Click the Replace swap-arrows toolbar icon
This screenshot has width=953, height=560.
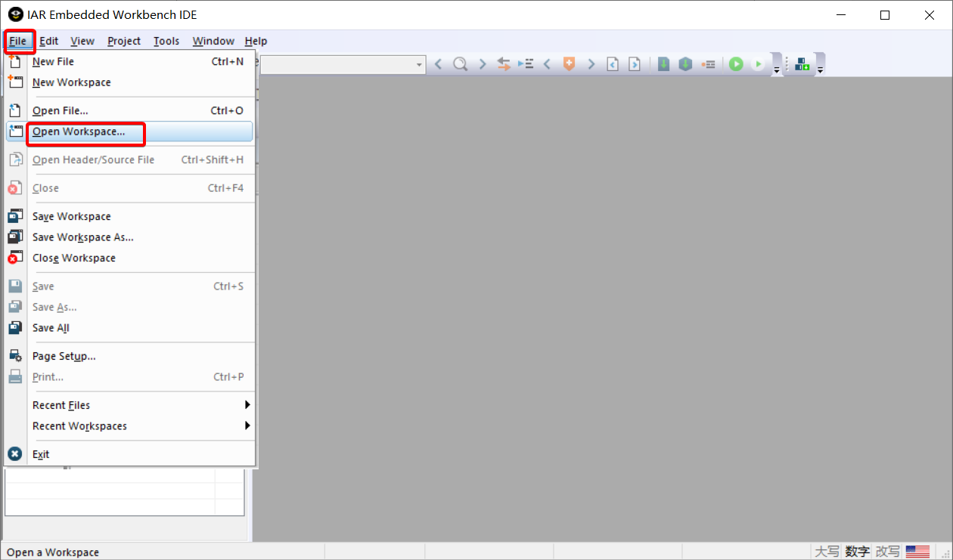[504, 64]
